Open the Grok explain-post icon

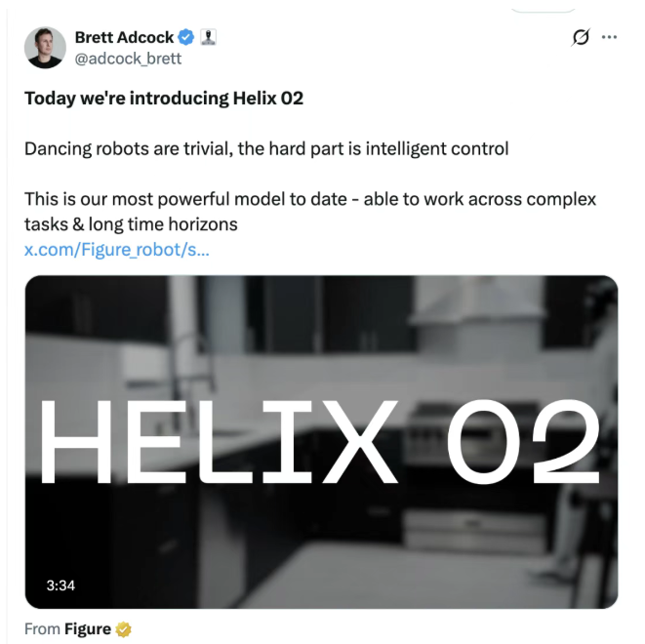pos(581,37)
